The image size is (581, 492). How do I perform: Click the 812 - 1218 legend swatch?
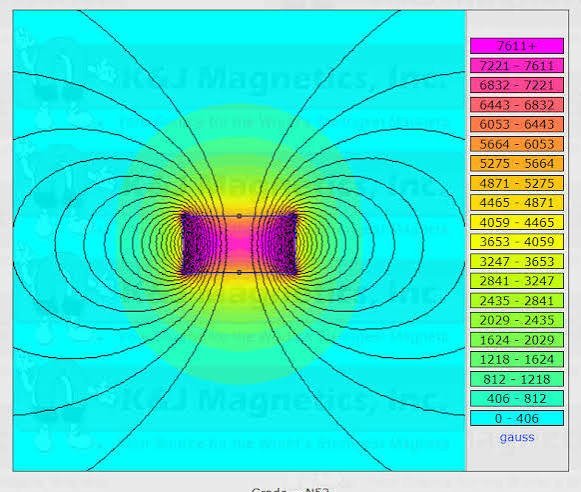517,379
